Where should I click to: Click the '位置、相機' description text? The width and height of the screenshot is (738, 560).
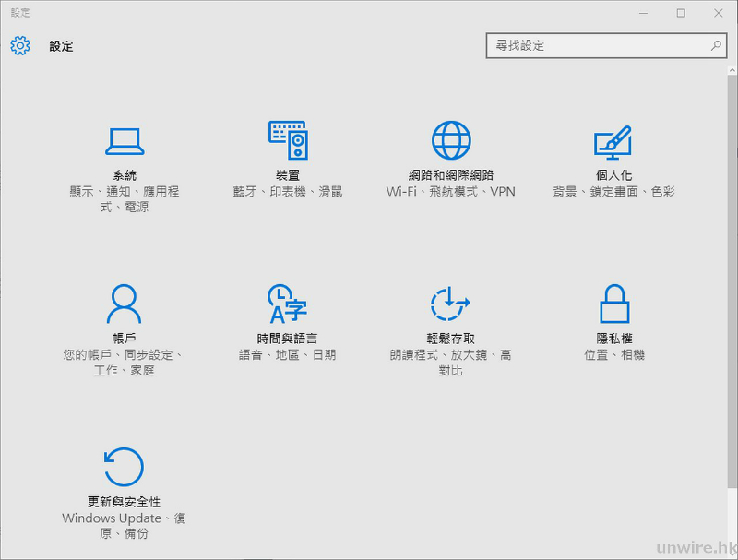(x=614, y=355)
